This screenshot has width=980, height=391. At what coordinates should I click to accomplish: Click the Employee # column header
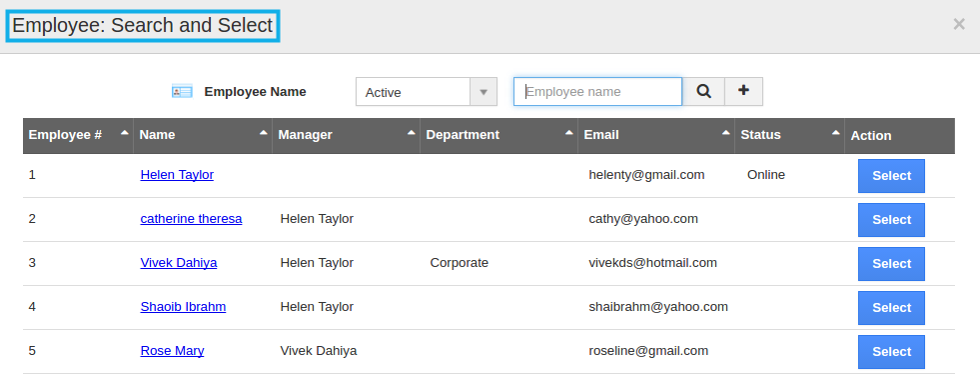pyautogui.click(x=78, y=135)
